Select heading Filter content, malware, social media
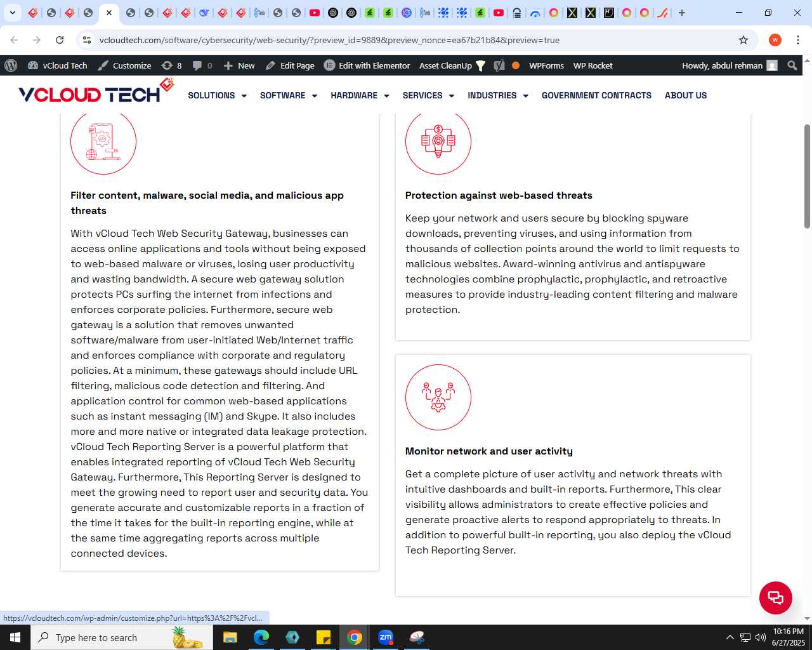 click(207, 203)
